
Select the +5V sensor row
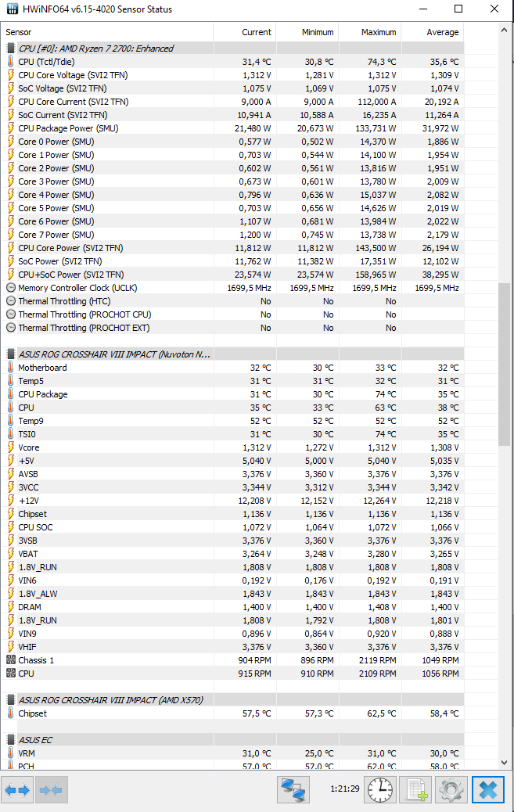coord(232,461)
